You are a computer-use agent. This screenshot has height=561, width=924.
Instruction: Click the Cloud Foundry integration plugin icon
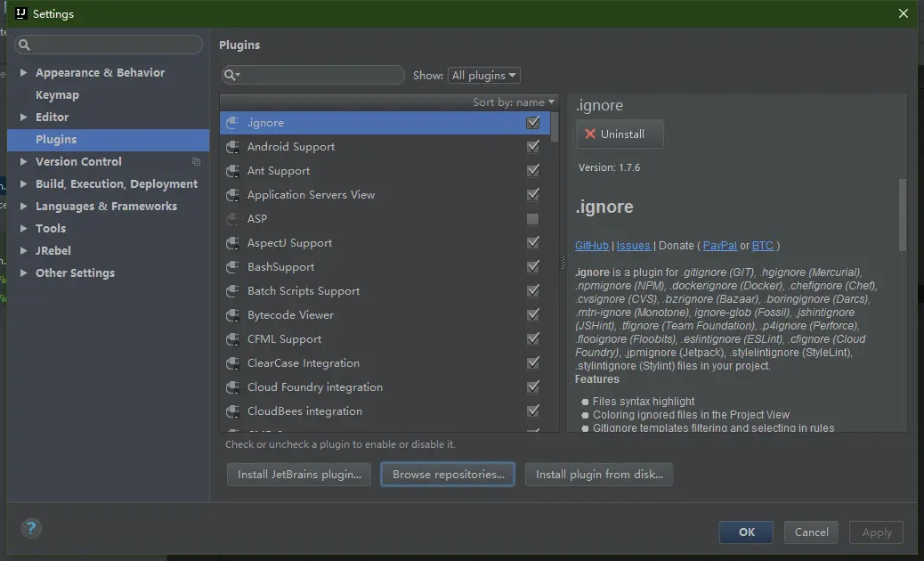[232, 387]
